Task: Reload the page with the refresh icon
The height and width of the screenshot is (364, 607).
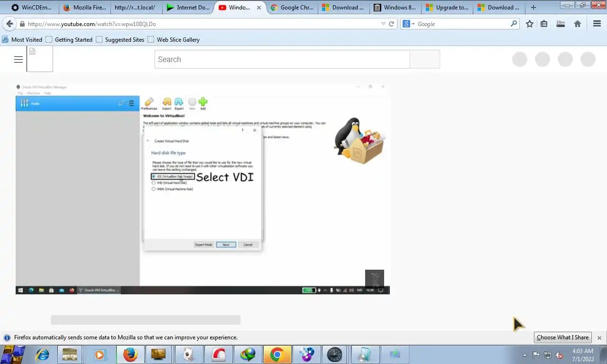Action: [x=391, y=24]
